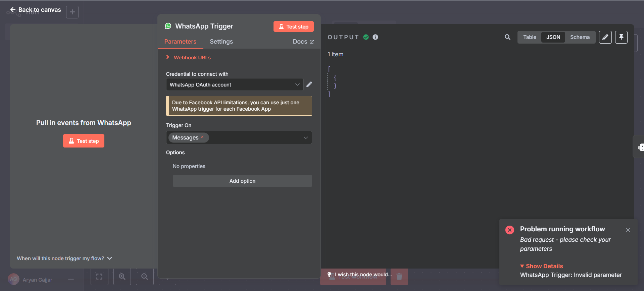Search the output data

[507, 37]
